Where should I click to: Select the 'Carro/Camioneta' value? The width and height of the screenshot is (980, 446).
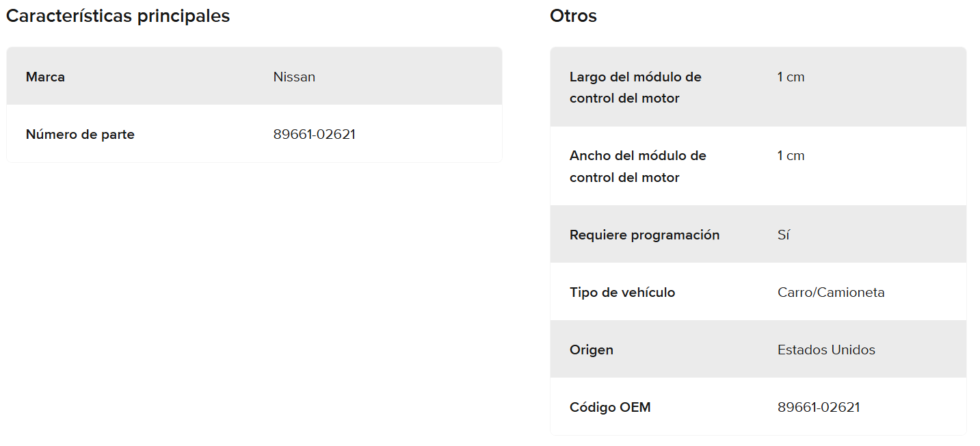(831, 292)
